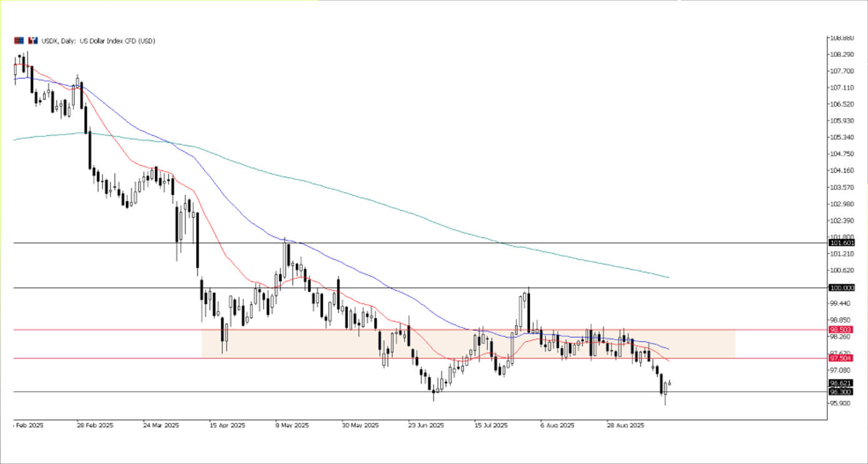Select the 96.621 current price tag
The image size is (868, 464).
841,383
